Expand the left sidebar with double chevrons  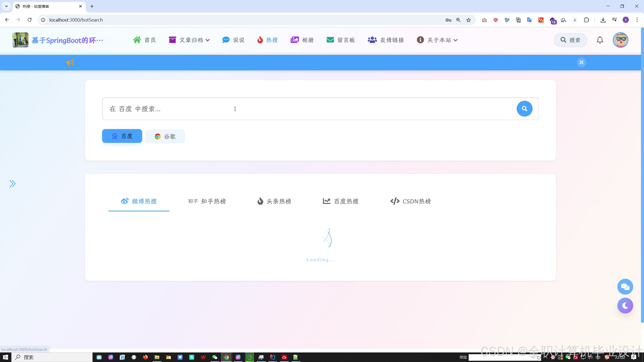point(12,184)
